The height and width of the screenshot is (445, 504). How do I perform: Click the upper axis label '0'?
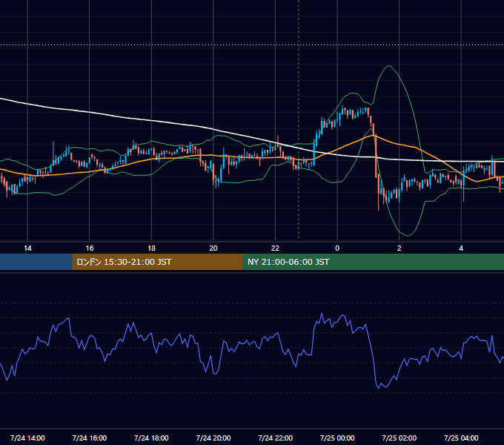(337, 248)
